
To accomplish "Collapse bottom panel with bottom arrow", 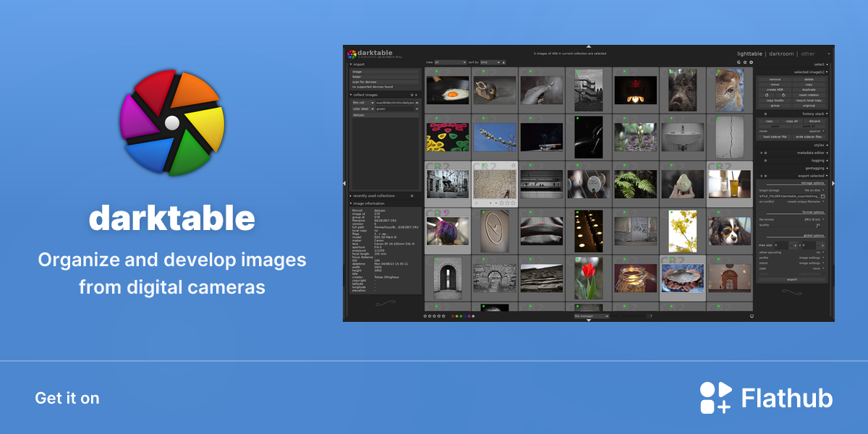I will [x=588, y=320].
